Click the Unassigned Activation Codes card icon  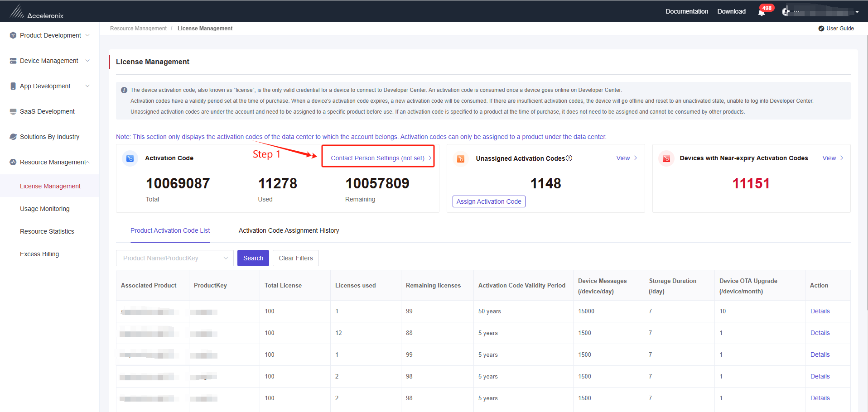click(x=461, y=158)
